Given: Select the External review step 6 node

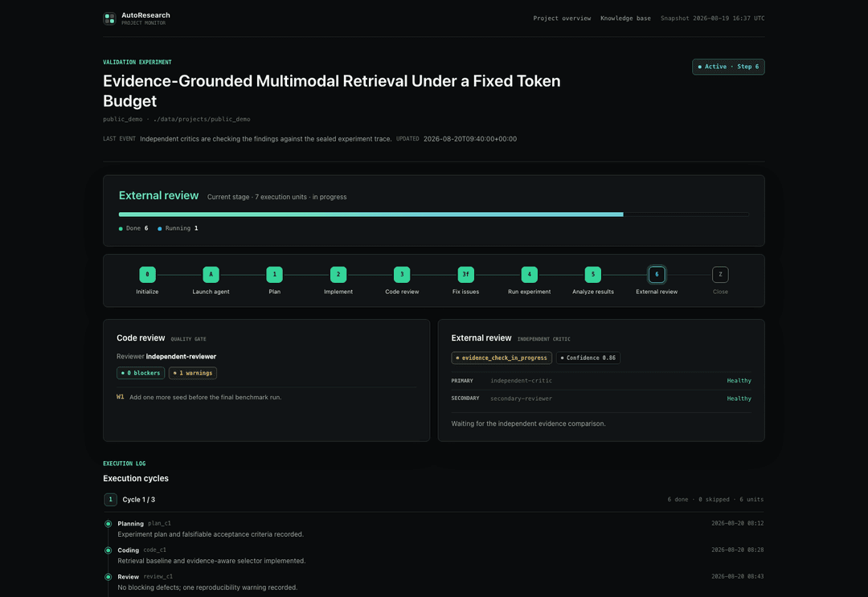Looking at the screenshot, I should pos(657,275).
